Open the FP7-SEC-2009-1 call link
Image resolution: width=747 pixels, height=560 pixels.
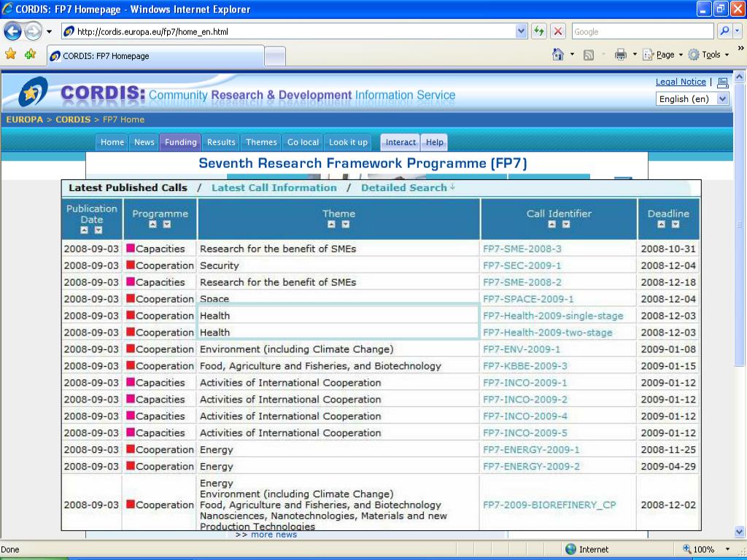coord(522,265)
